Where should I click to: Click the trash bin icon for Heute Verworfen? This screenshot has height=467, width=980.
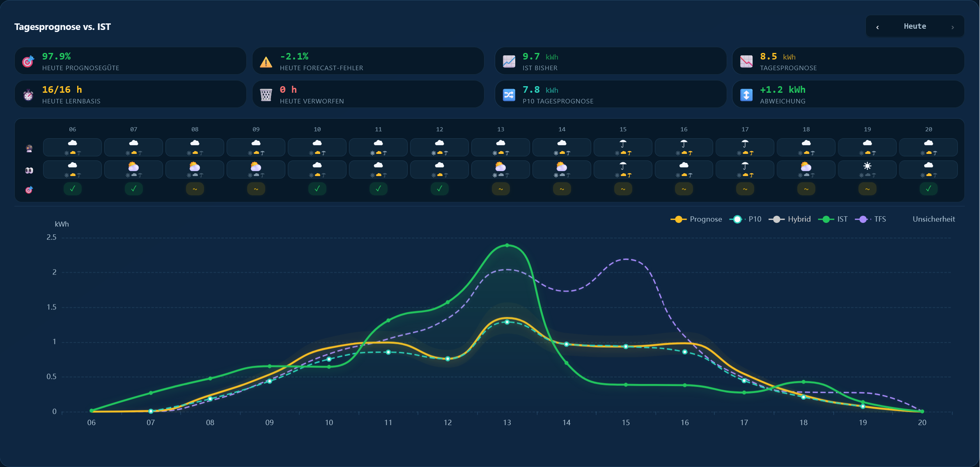pos(266,95)
